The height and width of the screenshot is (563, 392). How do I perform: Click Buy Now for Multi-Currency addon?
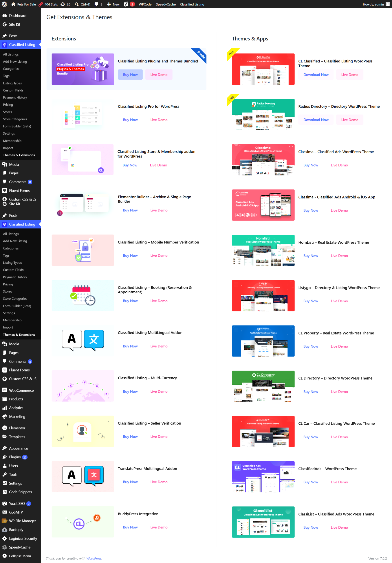click(130, 391)
